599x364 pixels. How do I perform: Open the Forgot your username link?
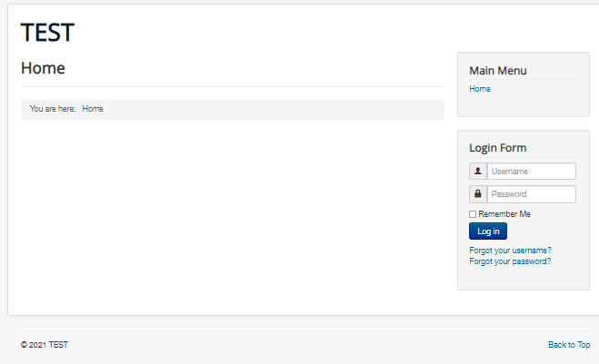click(x=510, y=251)
